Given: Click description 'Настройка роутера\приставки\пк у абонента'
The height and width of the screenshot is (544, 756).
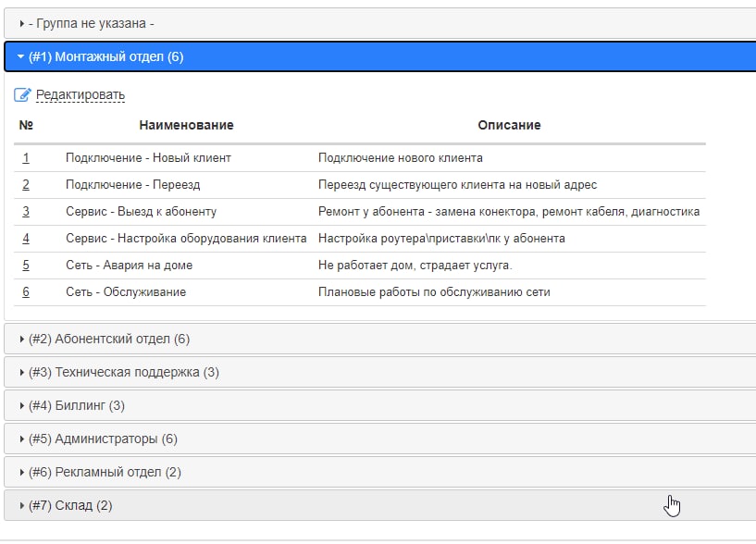Looking at the screenshot, I should [441, 239].
